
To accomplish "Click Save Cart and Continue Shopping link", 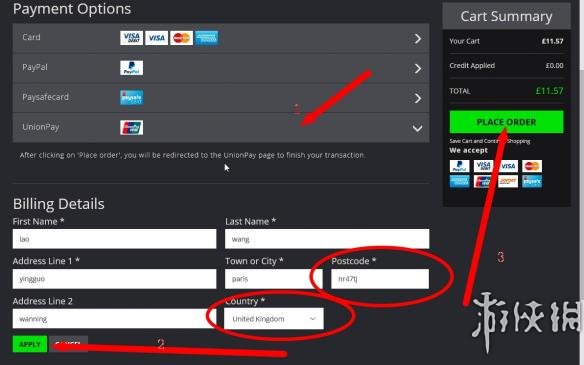I will [x=489, y=141].
